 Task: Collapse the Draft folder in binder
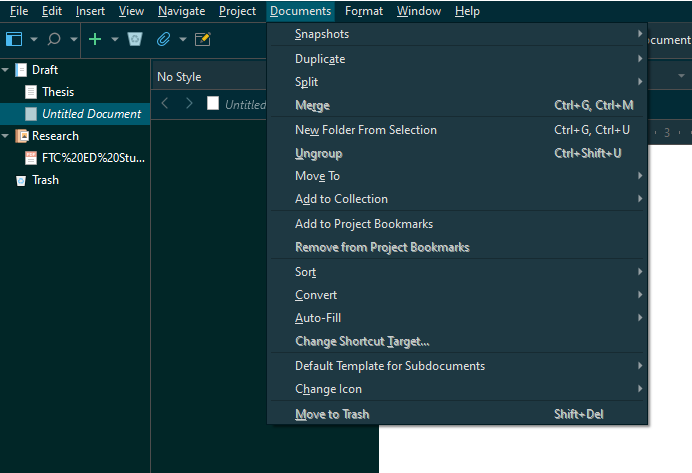click(7, 70)
